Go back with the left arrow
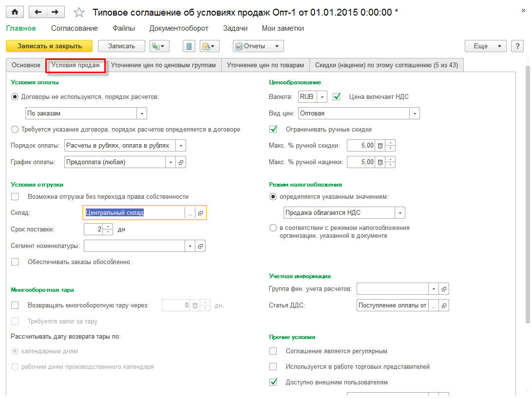The image size is (532, 399). [x=39, y=12]
